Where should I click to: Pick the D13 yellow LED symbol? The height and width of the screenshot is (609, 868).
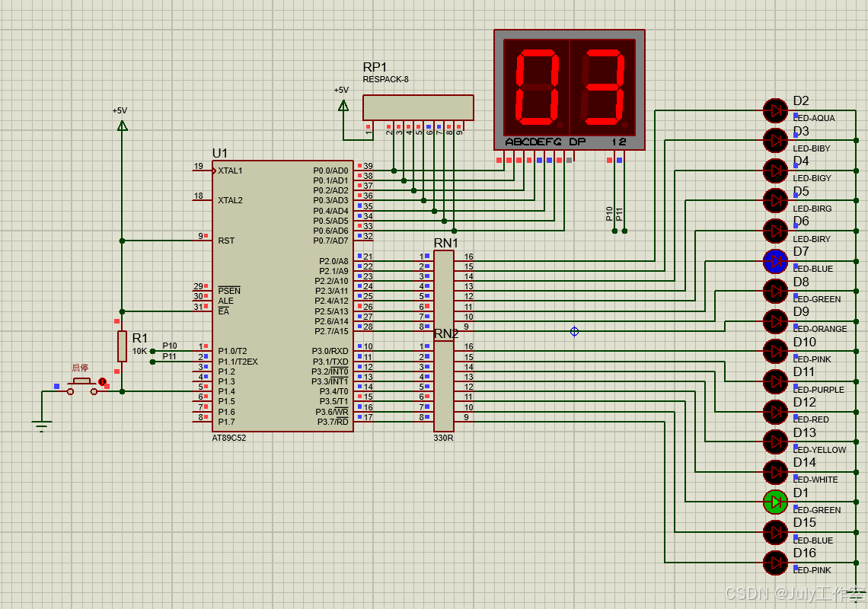coord(775,442)
